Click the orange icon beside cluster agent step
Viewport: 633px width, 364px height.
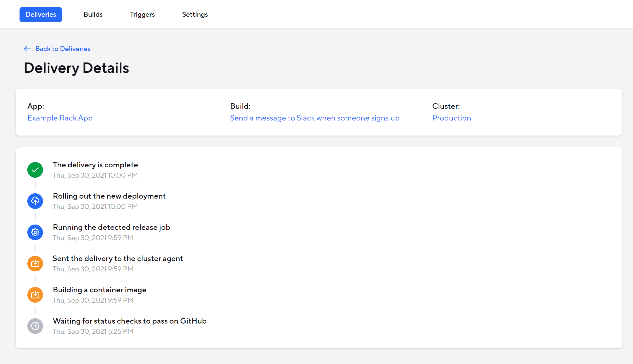coord(35,263)
